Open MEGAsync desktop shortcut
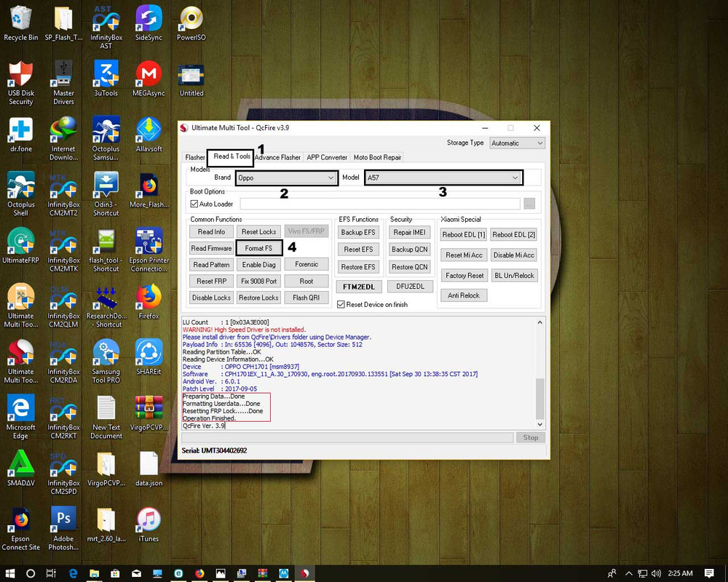 (149, 79)
